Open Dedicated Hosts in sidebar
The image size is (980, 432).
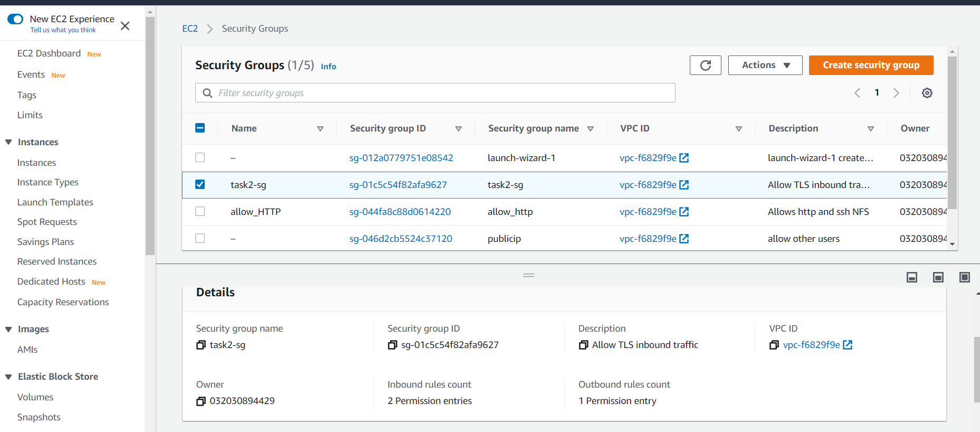coord(51,281)
